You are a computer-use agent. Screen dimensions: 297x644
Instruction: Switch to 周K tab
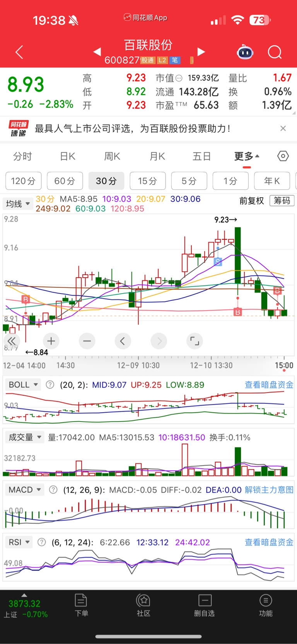point(112,156)
